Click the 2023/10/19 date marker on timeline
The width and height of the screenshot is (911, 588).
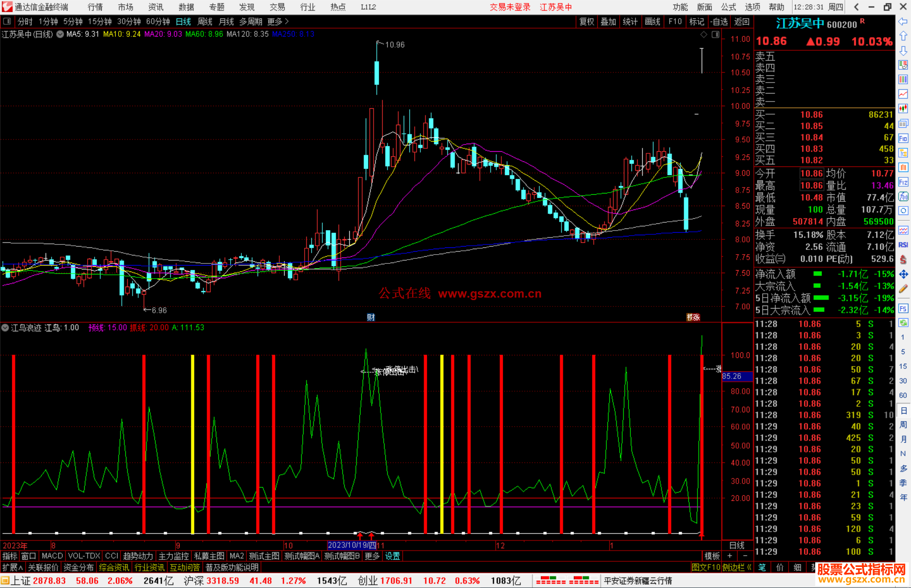351,545
